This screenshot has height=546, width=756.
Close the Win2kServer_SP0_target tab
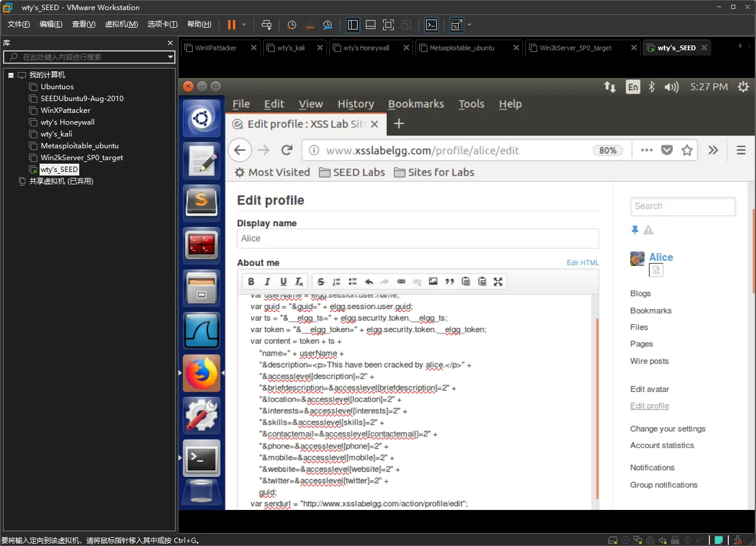click(x=634, y=48)
